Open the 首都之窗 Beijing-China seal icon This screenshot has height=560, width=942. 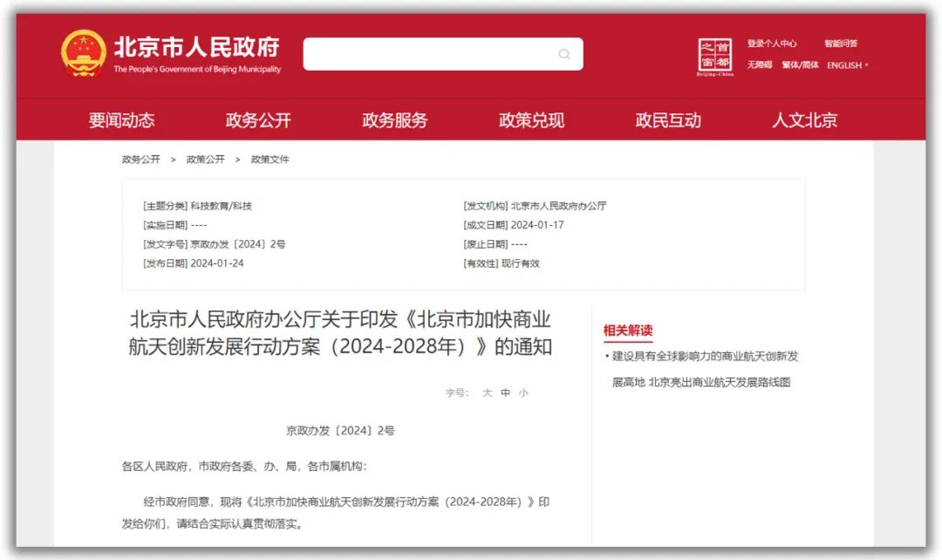point(714,57)
